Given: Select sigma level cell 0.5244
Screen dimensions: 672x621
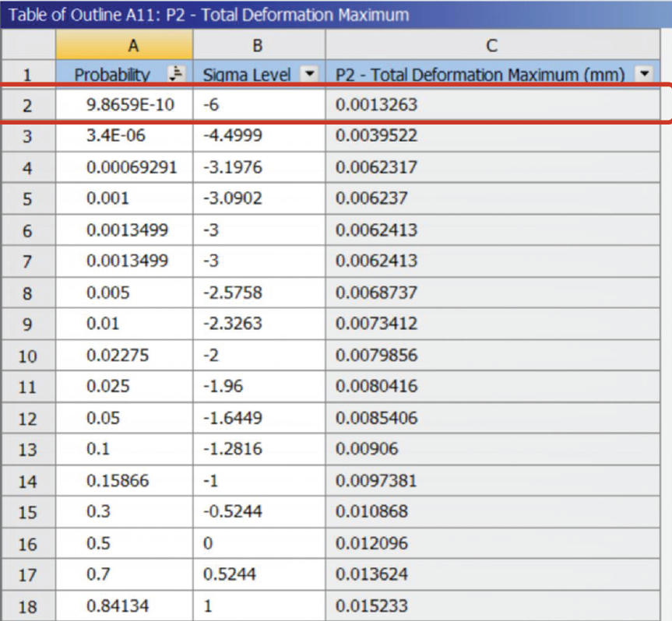Looking at the screenshot, I should (x=259, y=574).
